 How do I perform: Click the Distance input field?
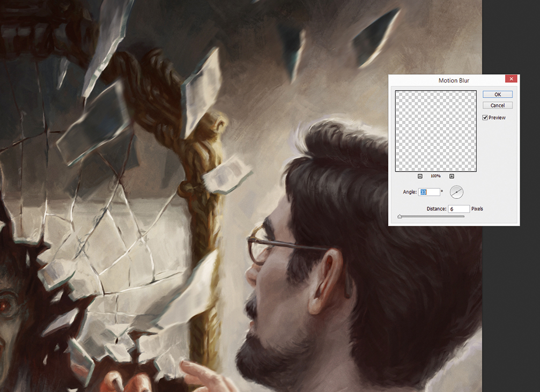pos(458,209)
